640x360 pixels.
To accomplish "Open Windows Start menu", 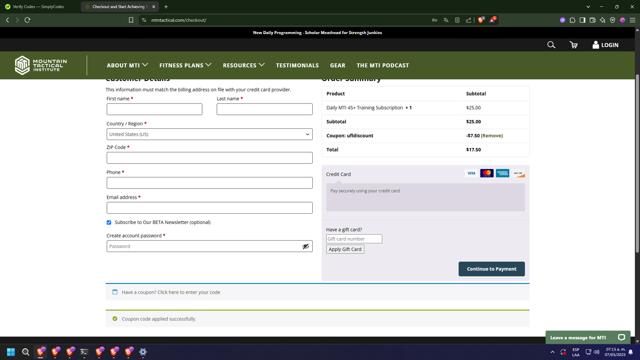I will pyautogui.click(x=11, y=352).
